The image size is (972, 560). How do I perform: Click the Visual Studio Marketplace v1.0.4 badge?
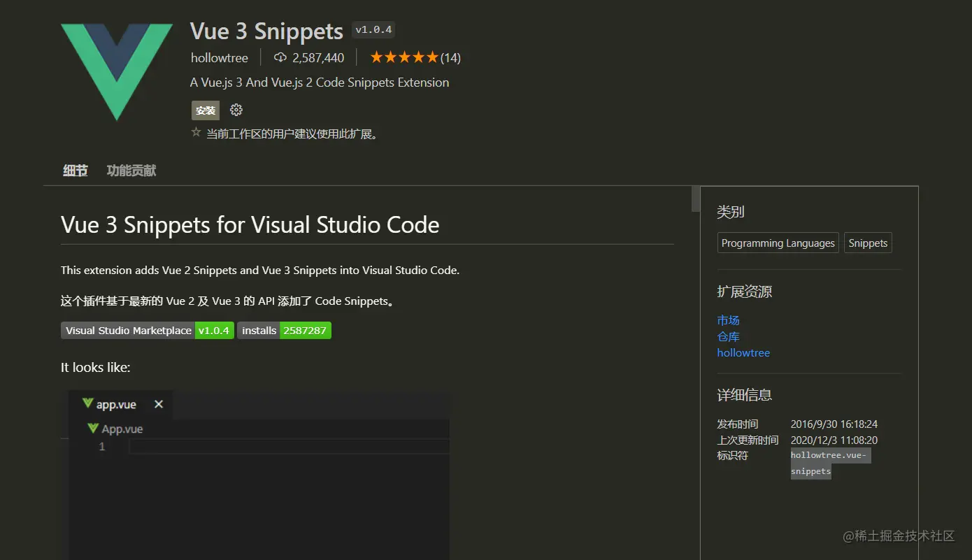click(148, 330)
